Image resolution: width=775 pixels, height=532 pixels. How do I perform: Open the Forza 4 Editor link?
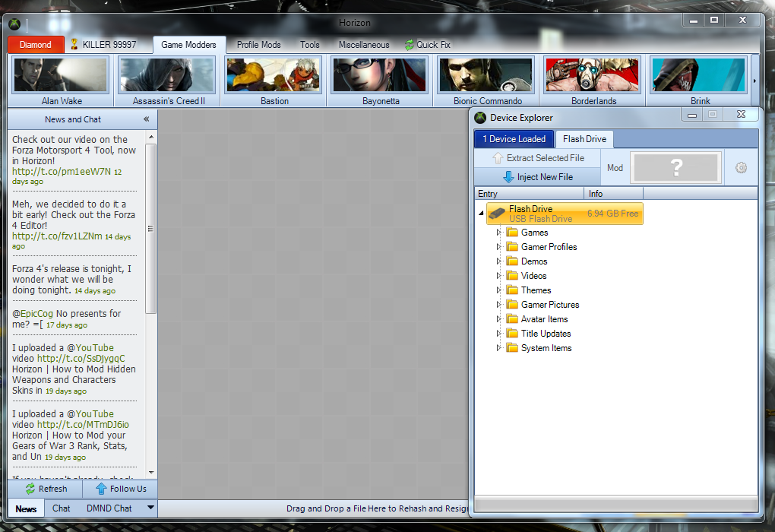pos(57,236)
